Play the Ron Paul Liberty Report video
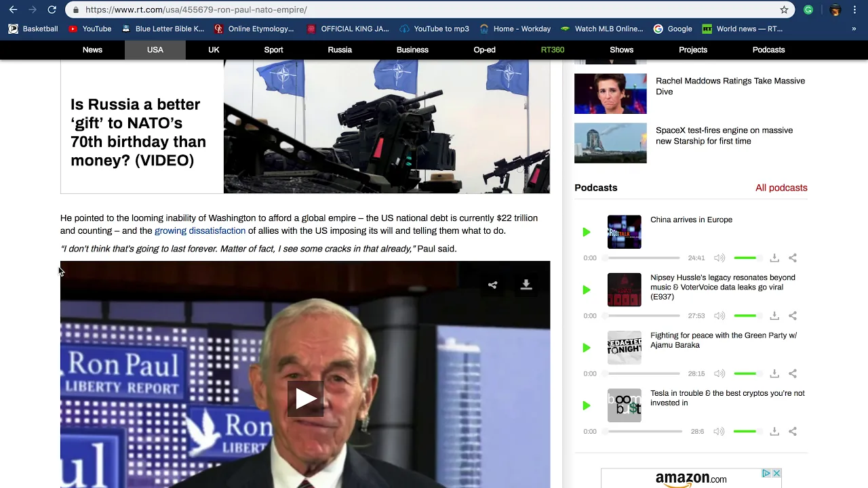The height and width of the screenshot is (488, 868). pos(305,399)
